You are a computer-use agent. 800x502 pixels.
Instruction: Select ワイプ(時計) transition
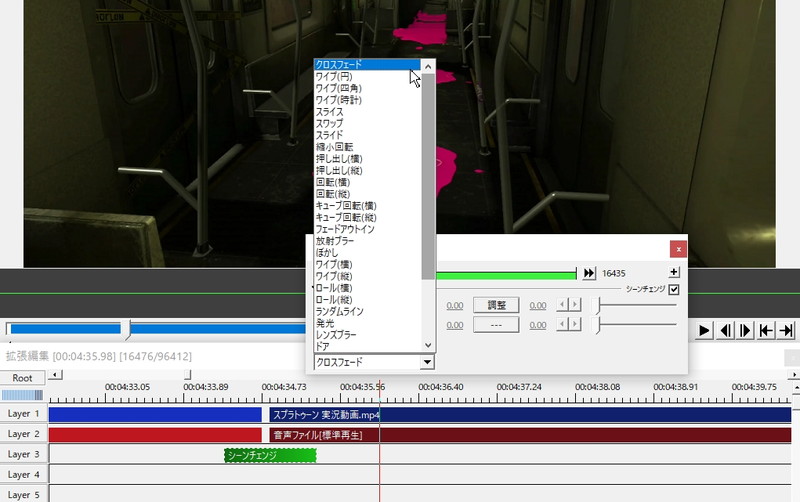coord(367,99)
